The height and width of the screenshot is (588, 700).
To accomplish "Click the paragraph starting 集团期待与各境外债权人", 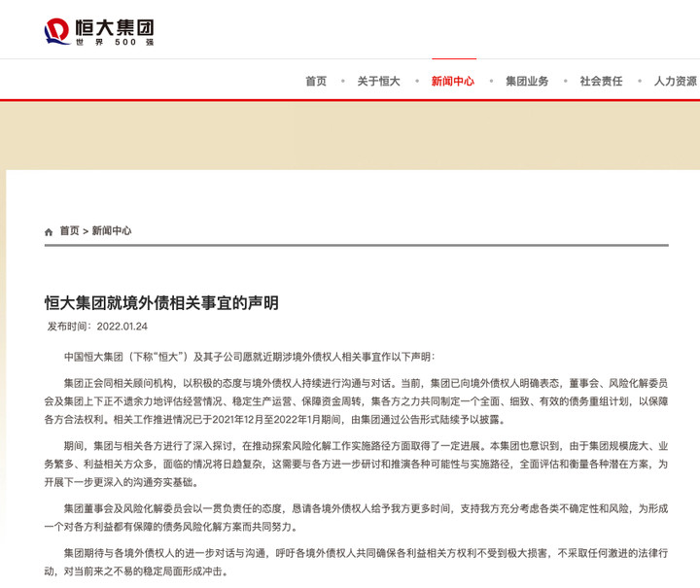I will click(x=356, y=562).
